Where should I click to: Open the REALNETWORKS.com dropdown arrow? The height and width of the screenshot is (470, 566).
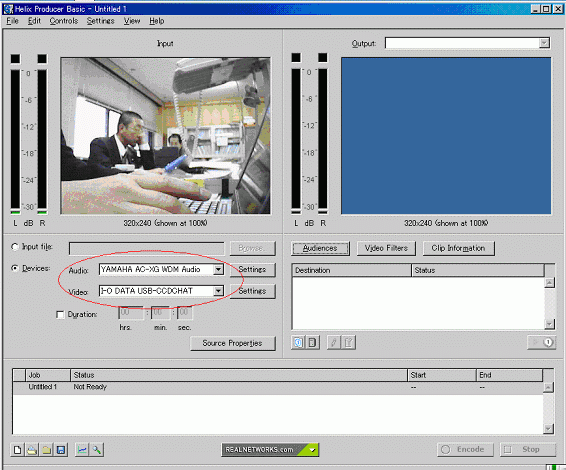tap(313, 450)
